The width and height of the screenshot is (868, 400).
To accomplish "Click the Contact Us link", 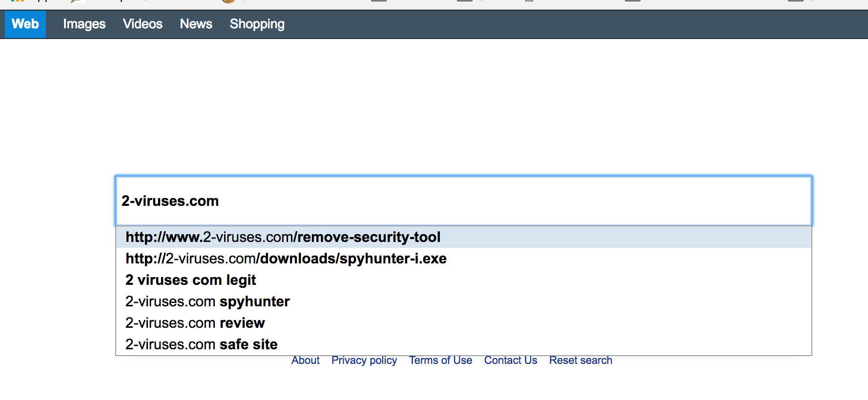I will click(x=511, y=360).
